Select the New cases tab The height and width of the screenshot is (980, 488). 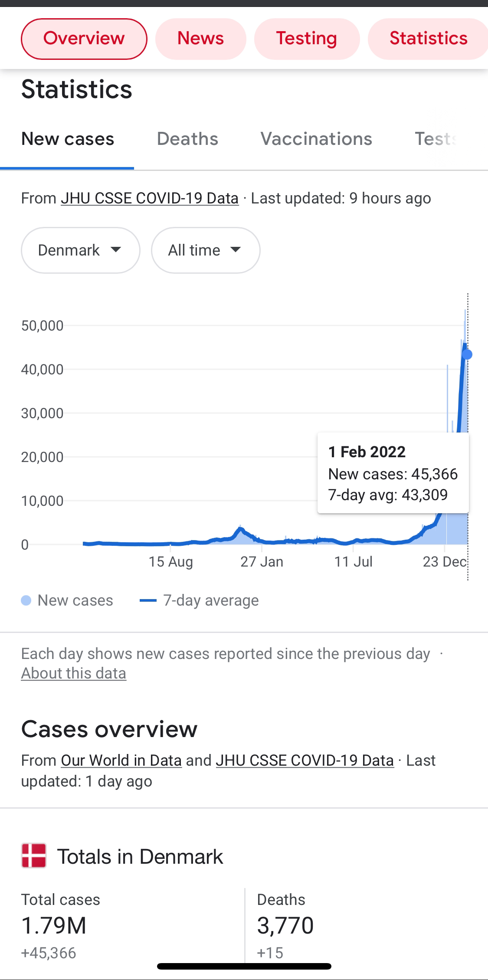point(68,139)
